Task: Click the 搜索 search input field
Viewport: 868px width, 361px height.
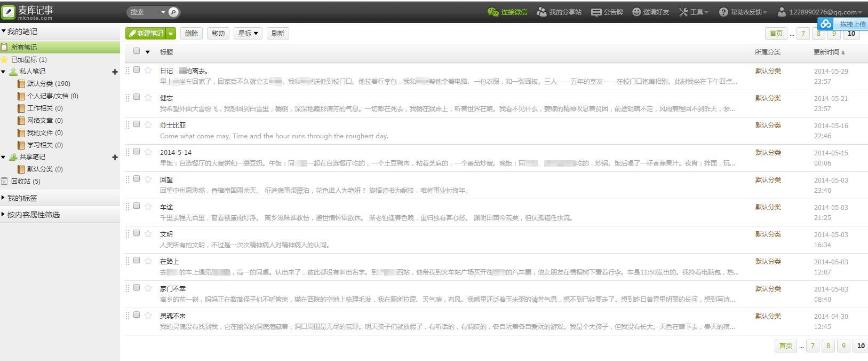Action: (143, 12)
